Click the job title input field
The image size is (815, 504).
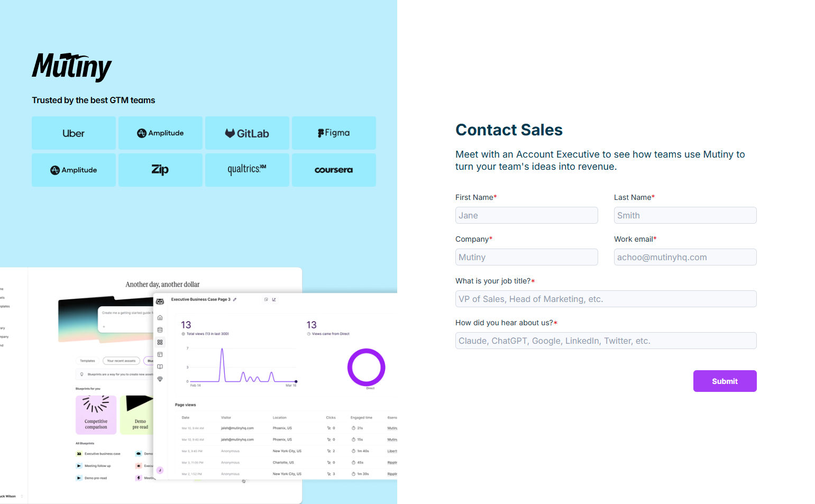(x=606, y=299)
